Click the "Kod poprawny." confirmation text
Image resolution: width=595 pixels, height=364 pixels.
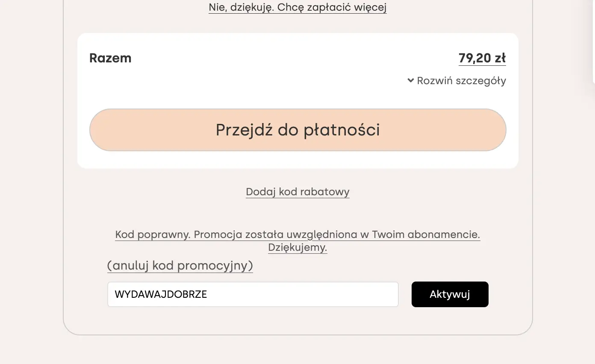[153, 235]
